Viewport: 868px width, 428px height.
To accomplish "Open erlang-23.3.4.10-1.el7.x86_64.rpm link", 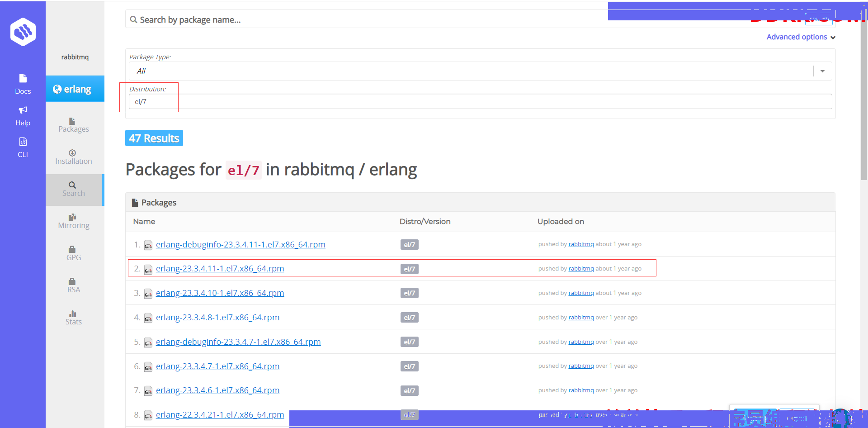I will pos(220,293).
